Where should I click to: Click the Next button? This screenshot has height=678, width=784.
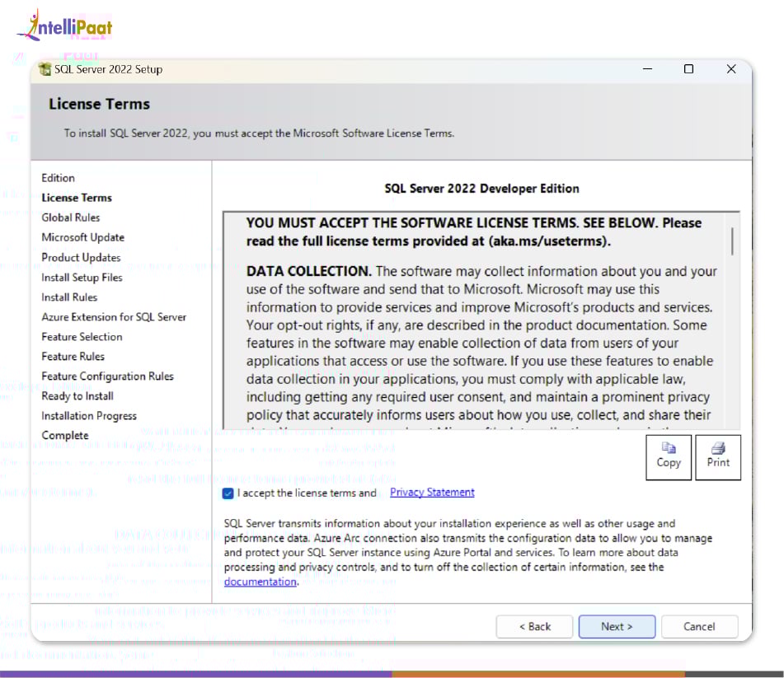tap(617, 626)
